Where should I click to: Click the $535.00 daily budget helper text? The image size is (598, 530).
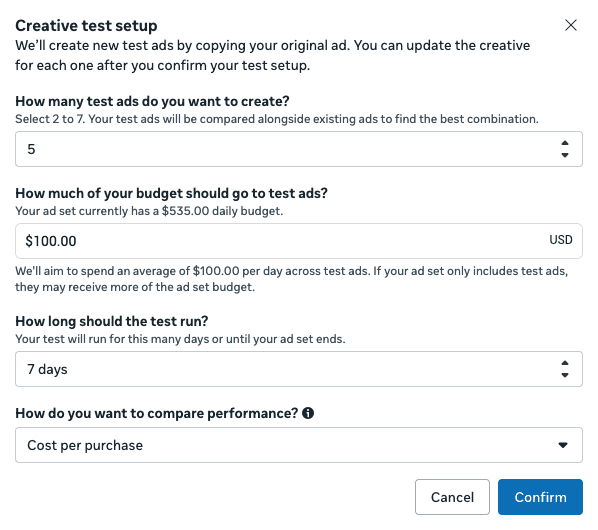149,211
